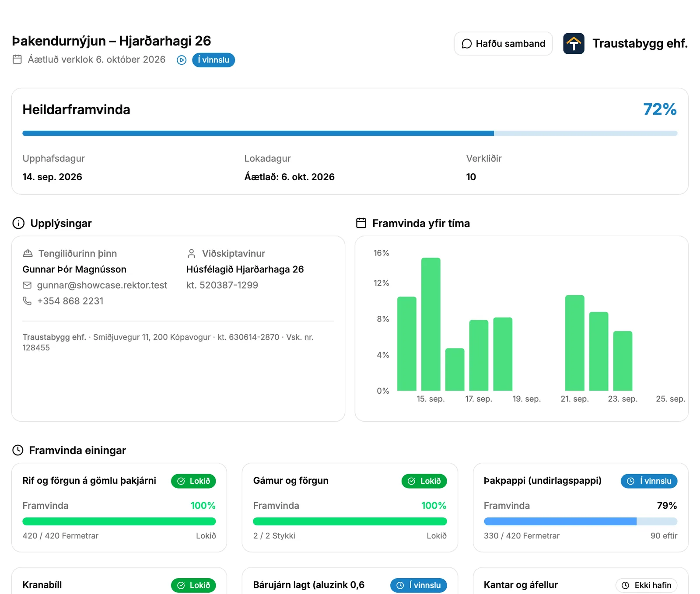Click the Í vinnslu status badge in header
Viewport: 700px width, 594px height.
coord(213,60)
